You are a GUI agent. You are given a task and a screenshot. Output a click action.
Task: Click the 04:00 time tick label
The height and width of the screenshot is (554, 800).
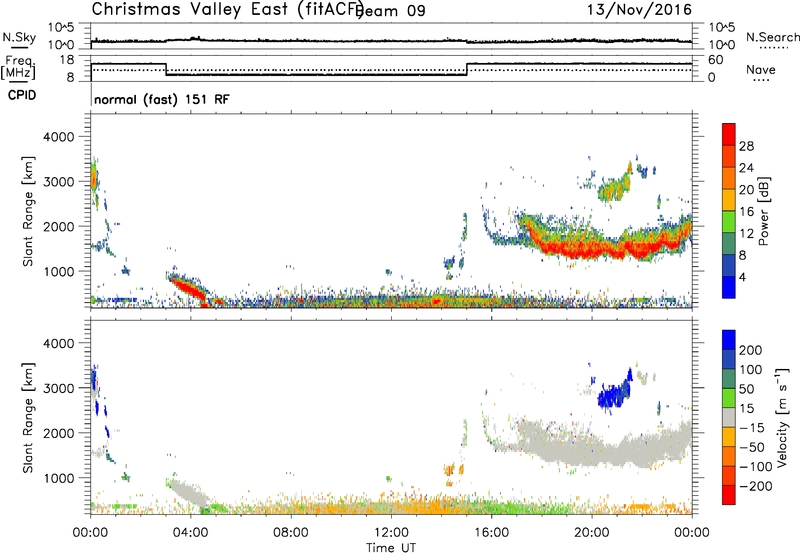pos(191,533)
